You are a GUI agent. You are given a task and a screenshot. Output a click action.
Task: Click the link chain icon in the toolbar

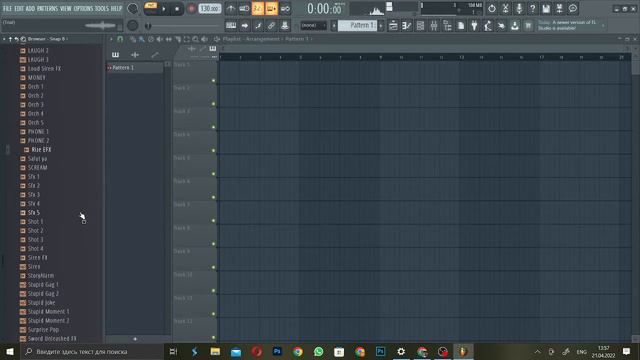click(271, 26)
